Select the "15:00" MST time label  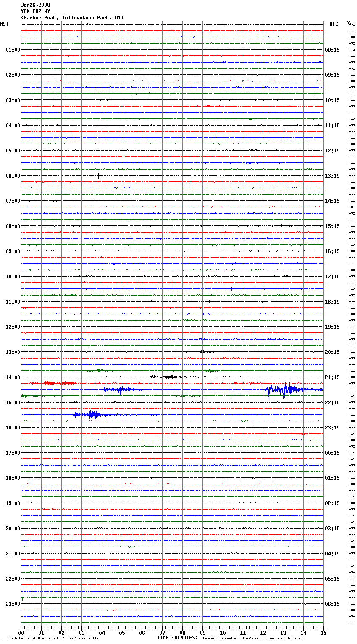pyautogui.click(x=13, y=403)
